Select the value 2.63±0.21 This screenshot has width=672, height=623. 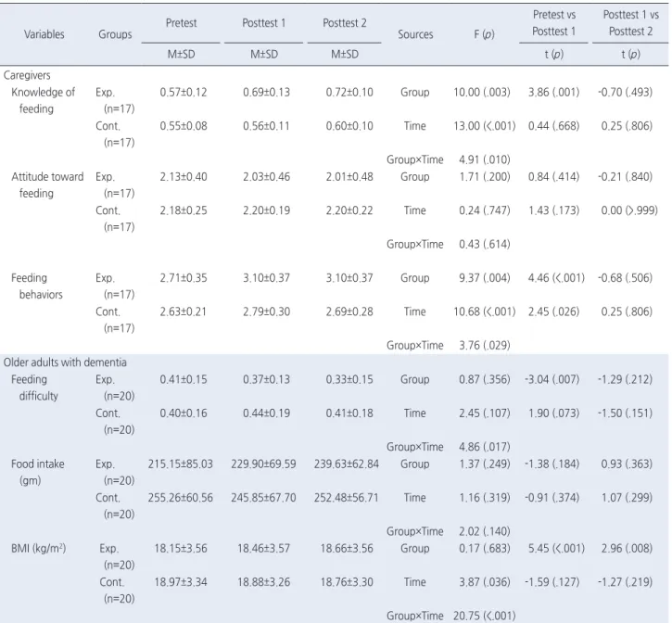(x=184, y=311)
